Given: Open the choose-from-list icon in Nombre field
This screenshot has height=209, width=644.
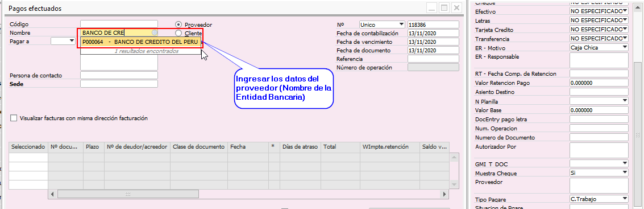Looking at the screenshot, I should click(155, 32).
